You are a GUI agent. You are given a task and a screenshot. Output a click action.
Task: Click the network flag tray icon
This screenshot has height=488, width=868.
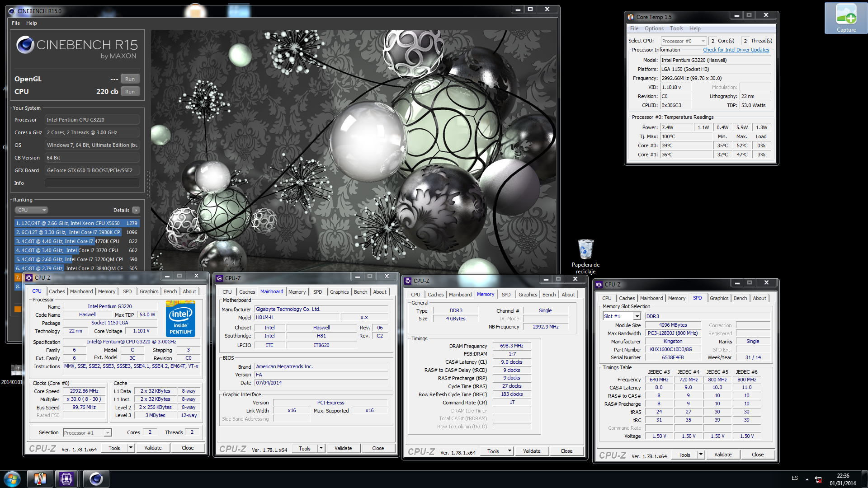[x=818, y=479]
